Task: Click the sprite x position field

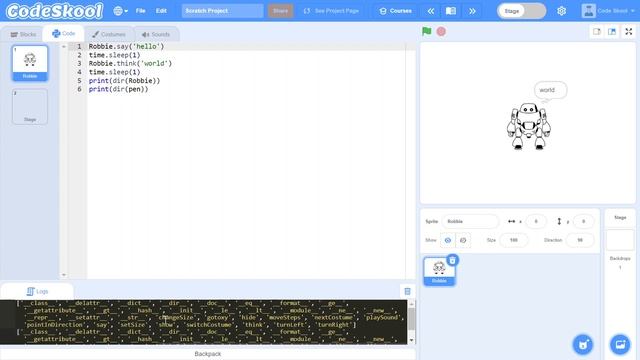Action: 536,221
